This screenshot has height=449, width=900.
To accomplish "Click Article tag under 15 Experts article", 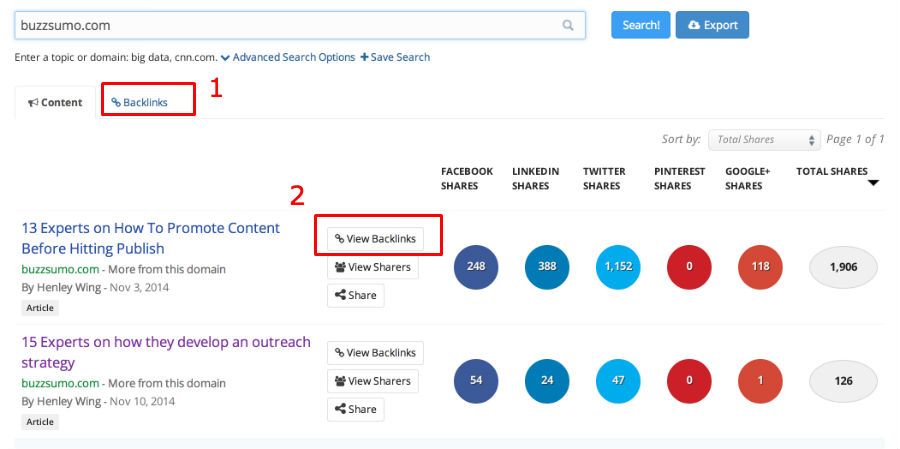I will pyautogui.click(x=40, y=422).
